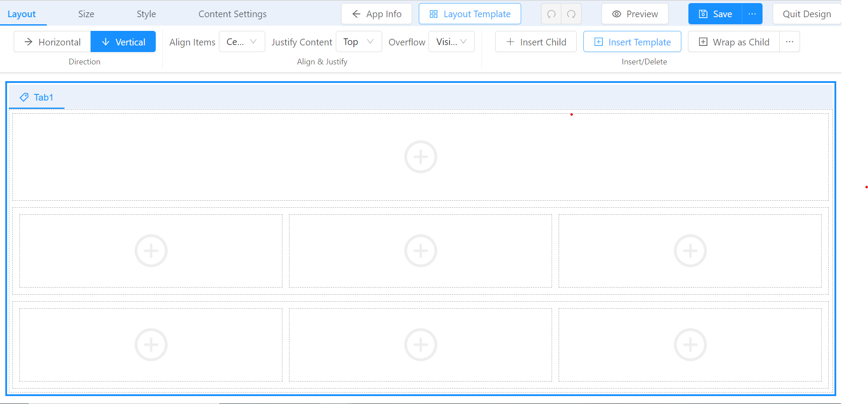Open the Overflow dropdown
This screenshot has width=868, height=404.
tap(451, 42)
